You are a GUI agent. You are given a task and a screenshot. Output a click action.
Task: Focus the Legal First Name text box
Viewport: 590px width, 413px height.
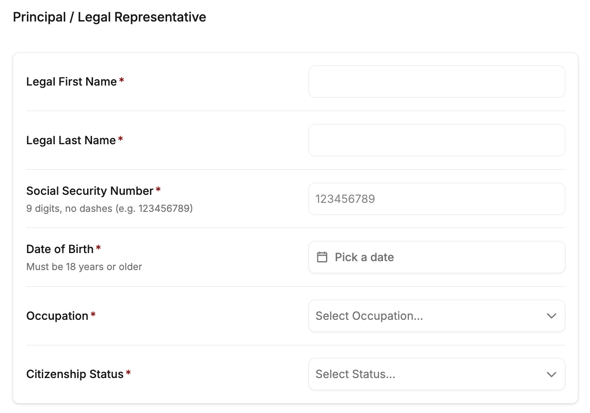pyautogui.click(x=436, y=82)
